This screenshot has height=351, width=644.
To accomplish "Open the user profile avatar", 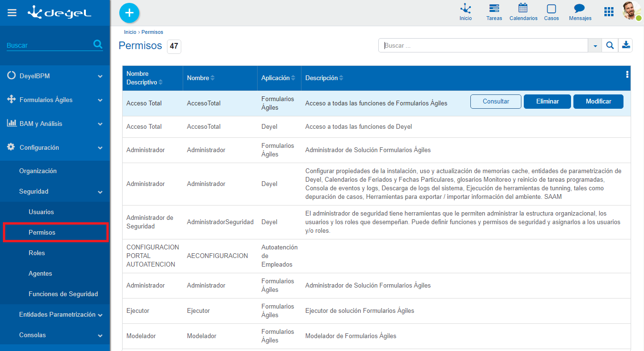I will pyautogui.click(x=632, y=10).
